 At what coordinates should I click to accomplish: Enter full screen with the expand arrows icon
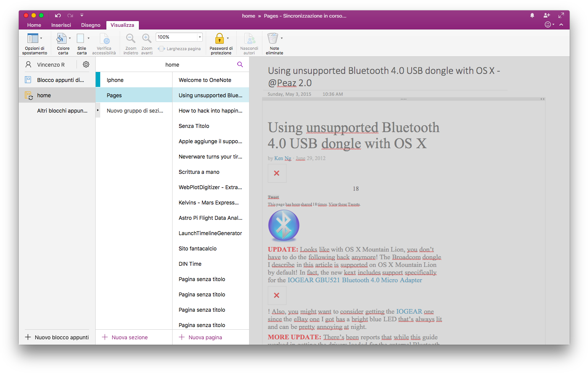tap(561, 15)
